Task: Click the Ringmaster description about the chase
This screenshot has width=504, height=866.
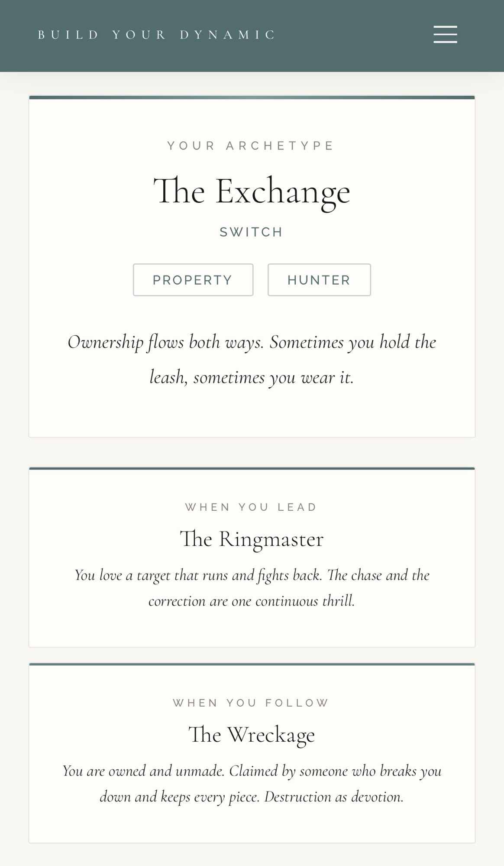Action: [252, 588]
